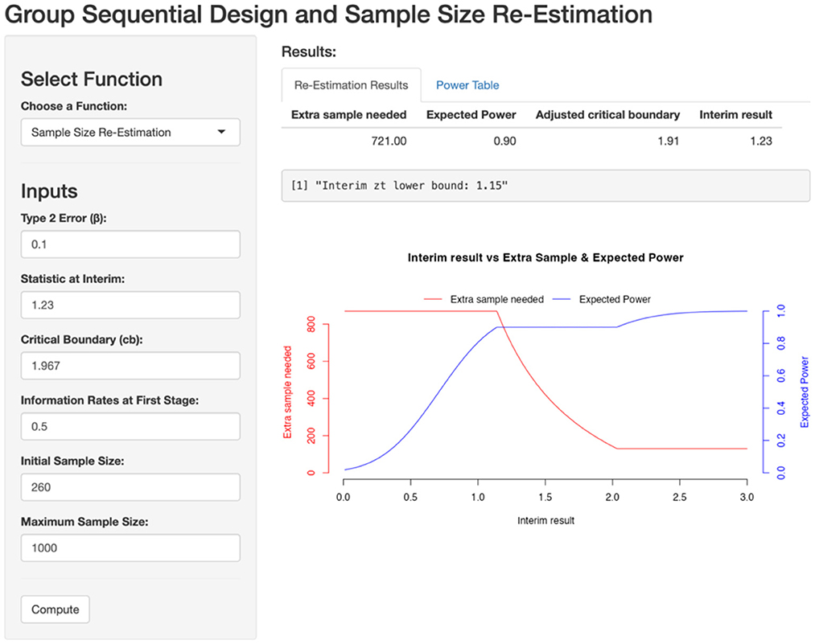
Task: Select the 1.91 adjusted boundary cell
Action: (669, 142)
